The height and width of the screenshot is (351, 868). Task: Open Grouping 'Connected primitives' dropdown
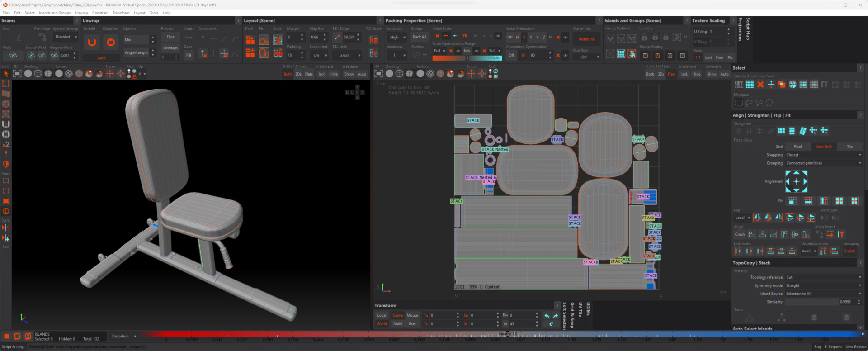pos(823,163)
